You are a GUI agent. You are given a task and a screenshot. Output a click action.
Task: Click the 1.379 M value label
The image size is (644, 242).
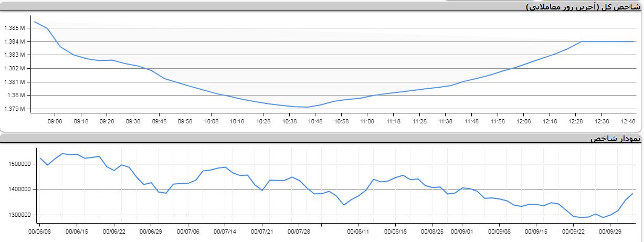(14, 109)
